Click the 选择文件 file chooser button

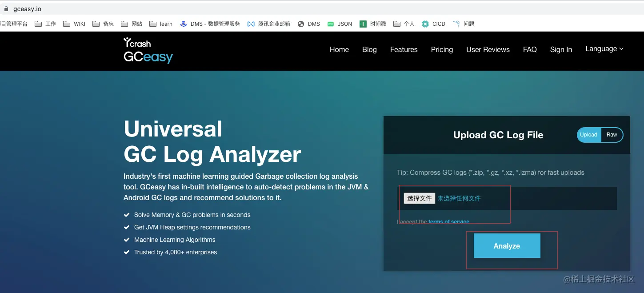click(419, 198)
